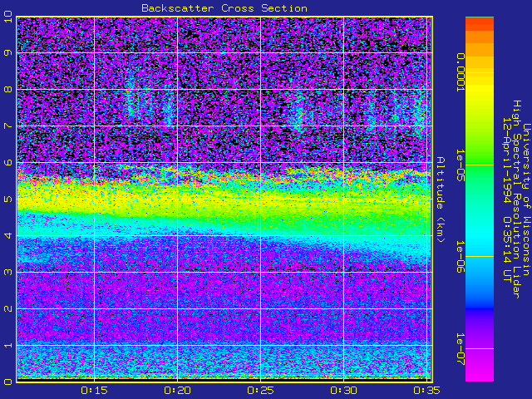Pick the cyan band of the colorbar

[x=480, y=234]
